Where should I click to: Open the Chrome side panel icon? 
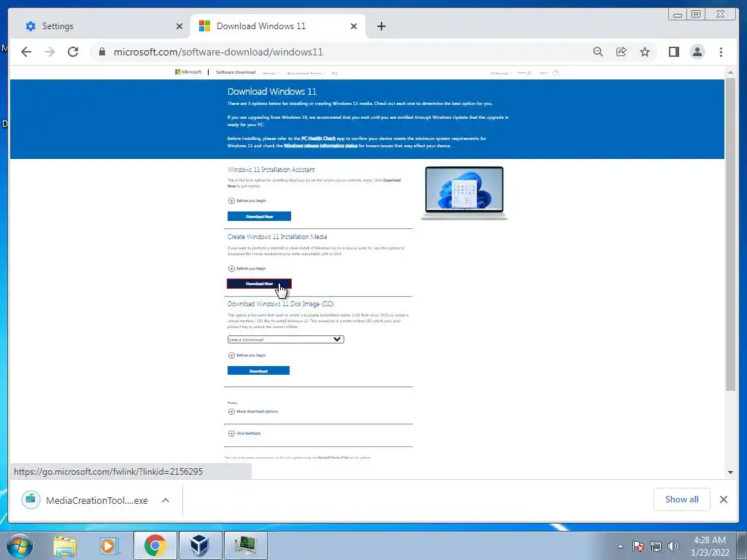673,52
